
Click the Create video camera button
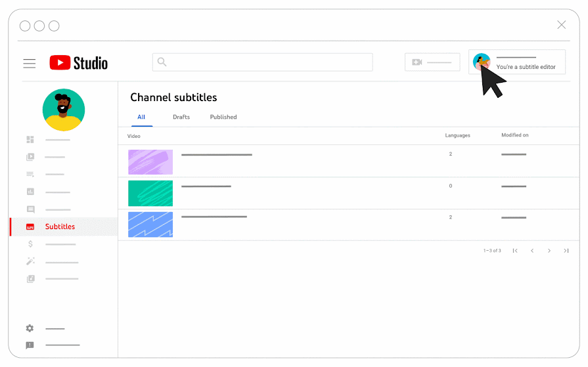(432, 62)
